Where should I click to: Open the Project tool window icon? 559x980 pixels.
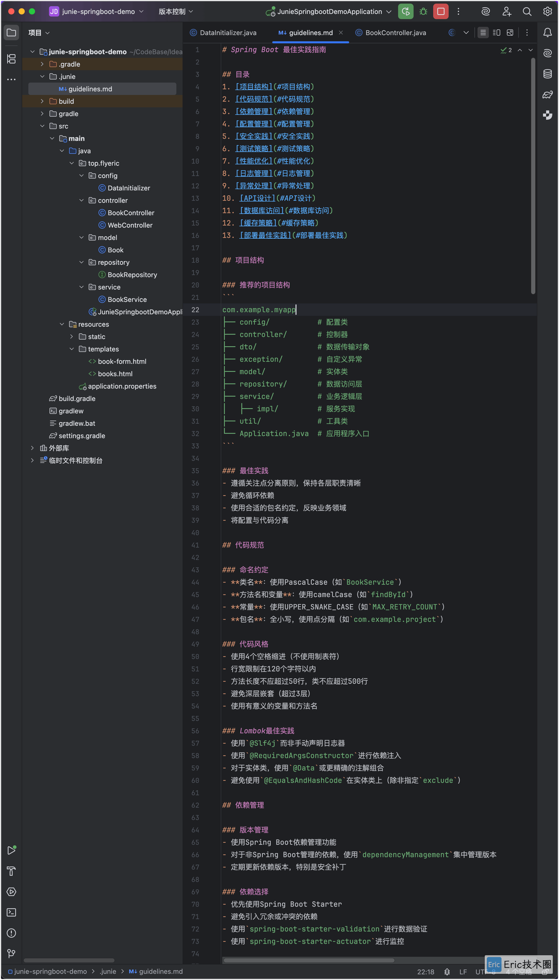click(12, 33)
